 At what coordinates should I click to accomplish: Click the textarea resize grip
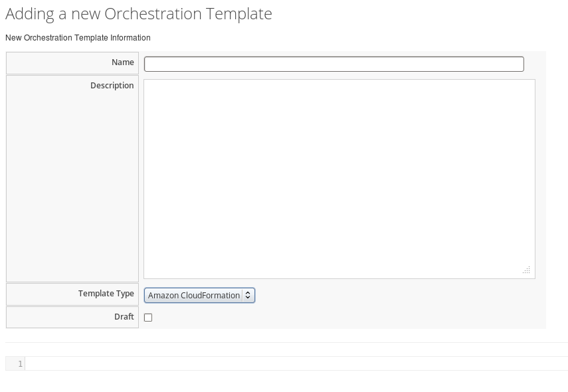click(526, 270)
